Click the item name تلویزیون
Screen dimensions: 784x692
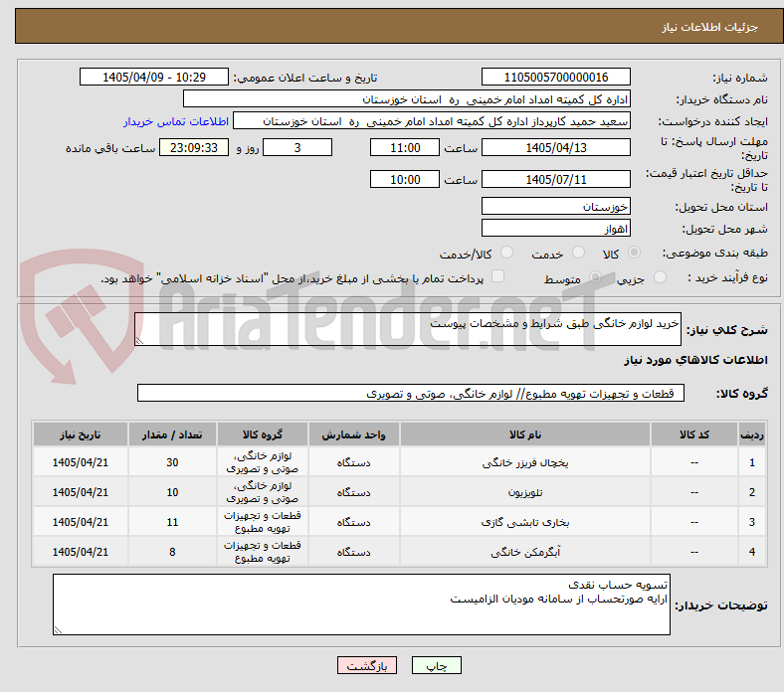coord(525,492)
